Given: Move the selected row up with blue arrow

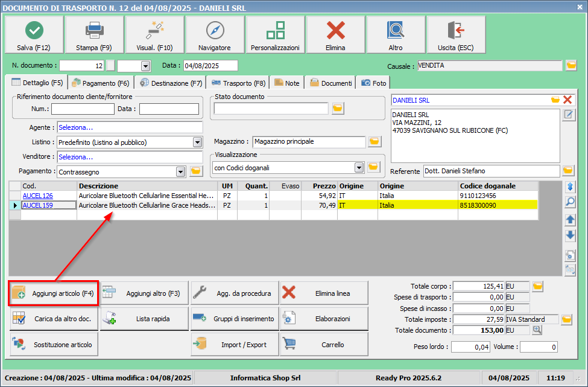Looking at the screenshot, I should coord(570,219).
